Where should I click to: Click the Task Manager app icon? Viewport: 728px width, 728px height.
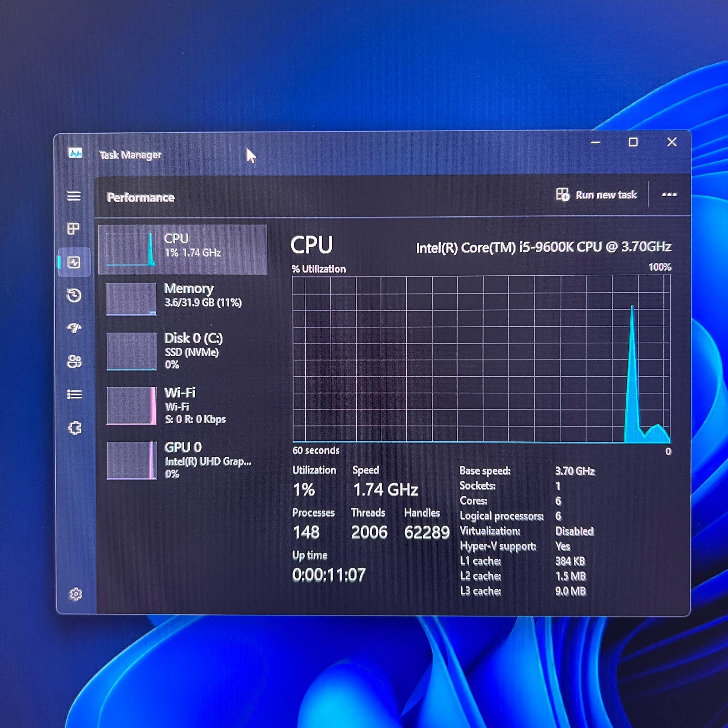click(x=76, y=153)
